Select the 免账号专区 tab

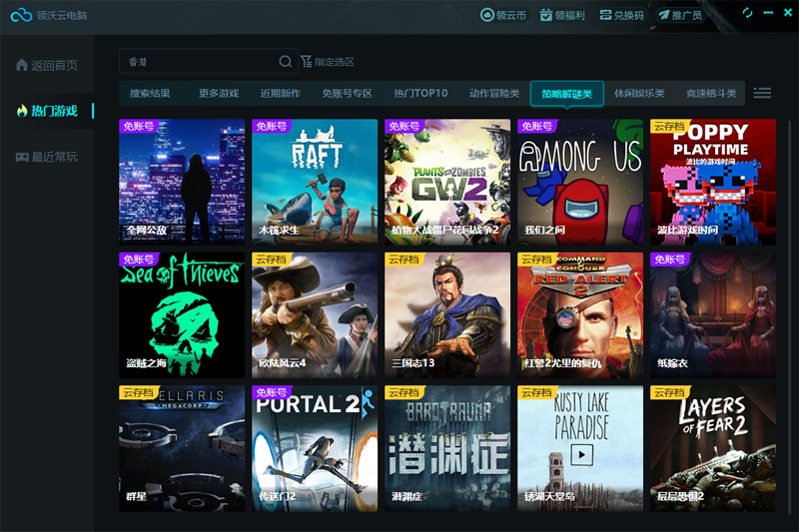347,94
